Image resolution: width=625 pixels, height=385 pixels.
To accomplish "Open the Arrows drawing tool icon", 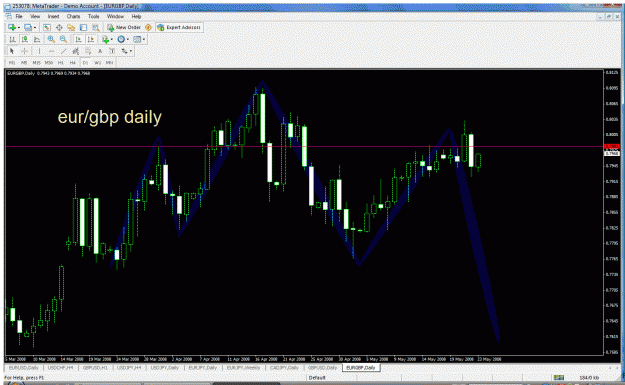I will point(124,51).
